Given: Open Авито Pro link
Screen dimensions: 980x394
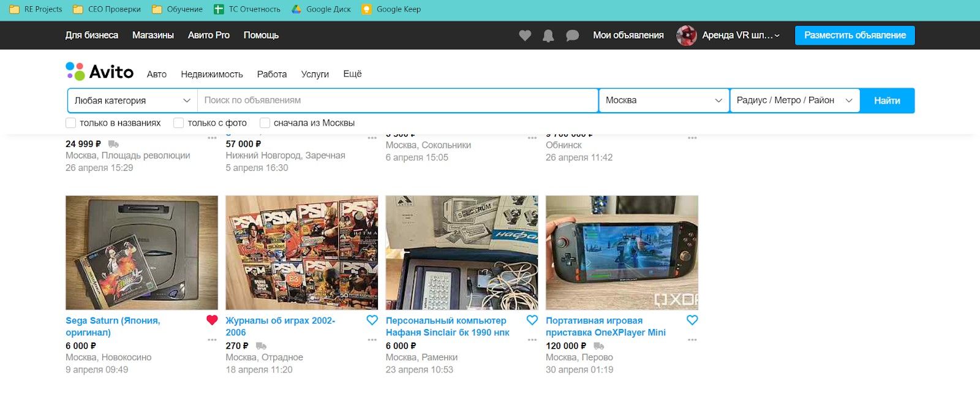Looking at the screenshot, I should click(209, 36).
